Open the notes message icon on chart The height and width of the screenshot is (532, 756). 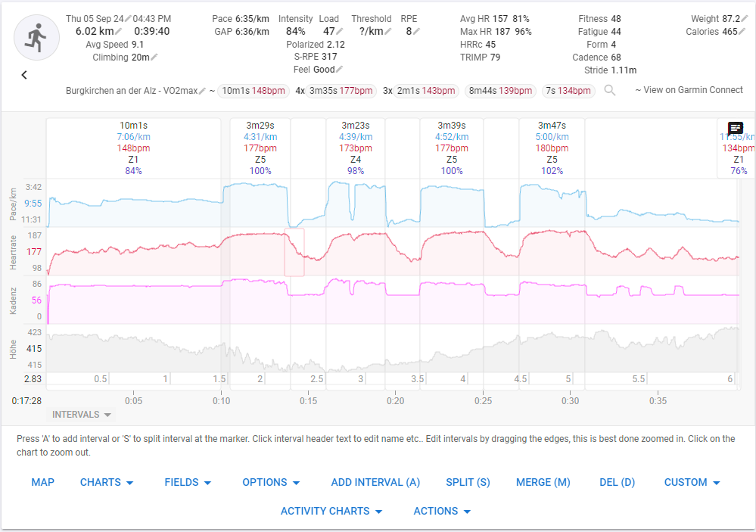736,128
